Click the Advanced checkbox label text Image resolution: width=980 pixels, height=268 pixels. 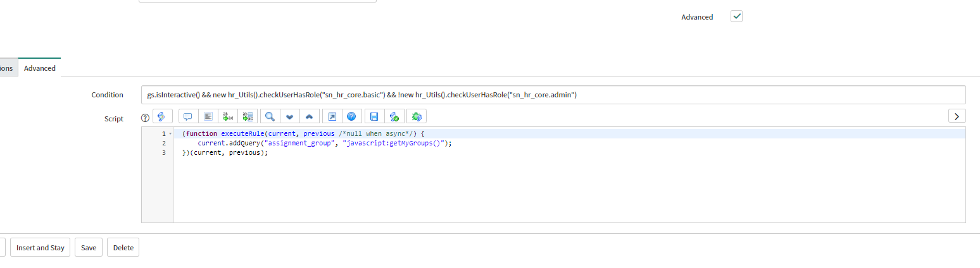click(697, 17)
